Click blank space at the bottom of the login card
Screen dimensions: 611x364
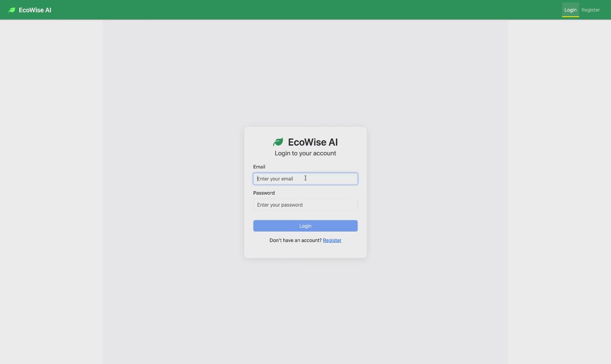click(305, 251)
